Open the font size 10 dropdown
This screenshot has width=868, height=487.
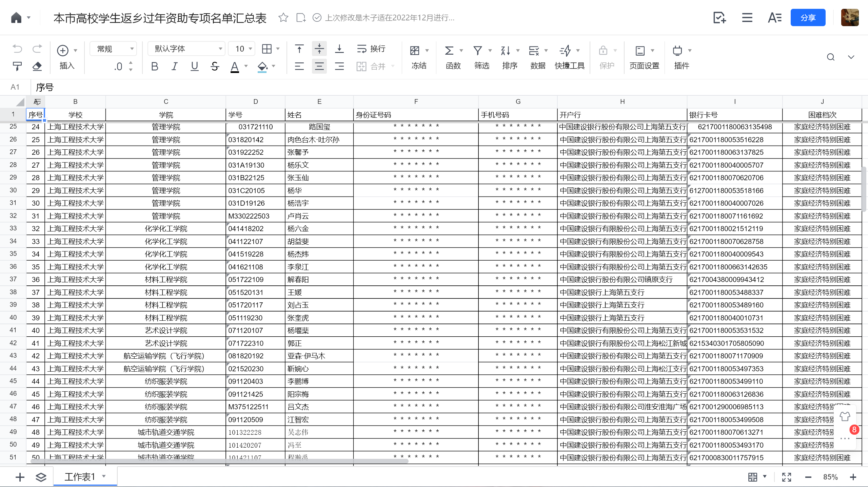[x=242, y=49]
